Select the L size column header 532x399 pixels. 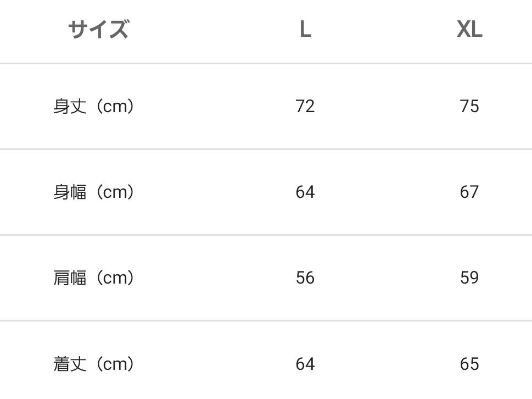click(x=305, y=29)
